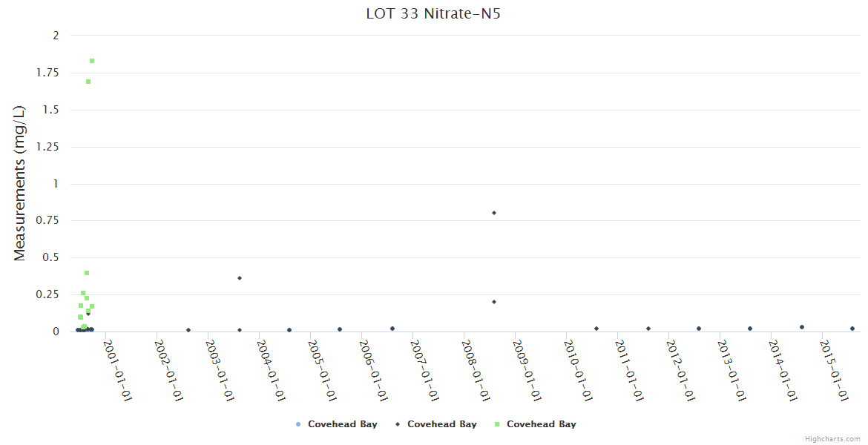Screen dimensions: 868x445
Task: Click the data point in mid-2014
Action: tap(801, 327)
